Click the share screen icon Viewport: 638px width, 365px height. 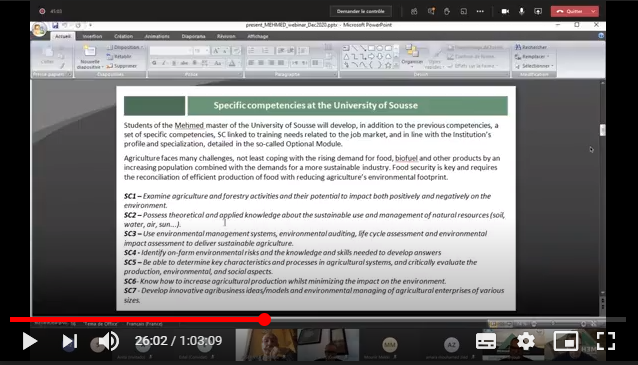coord(538,11)
